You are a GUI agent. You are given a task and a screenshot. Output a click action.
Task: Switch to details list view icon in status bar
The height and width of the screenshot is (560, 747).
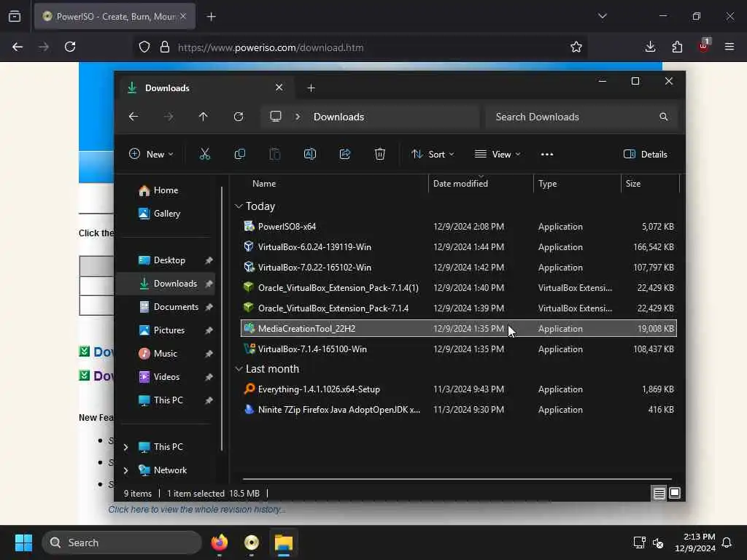point(659,494)
